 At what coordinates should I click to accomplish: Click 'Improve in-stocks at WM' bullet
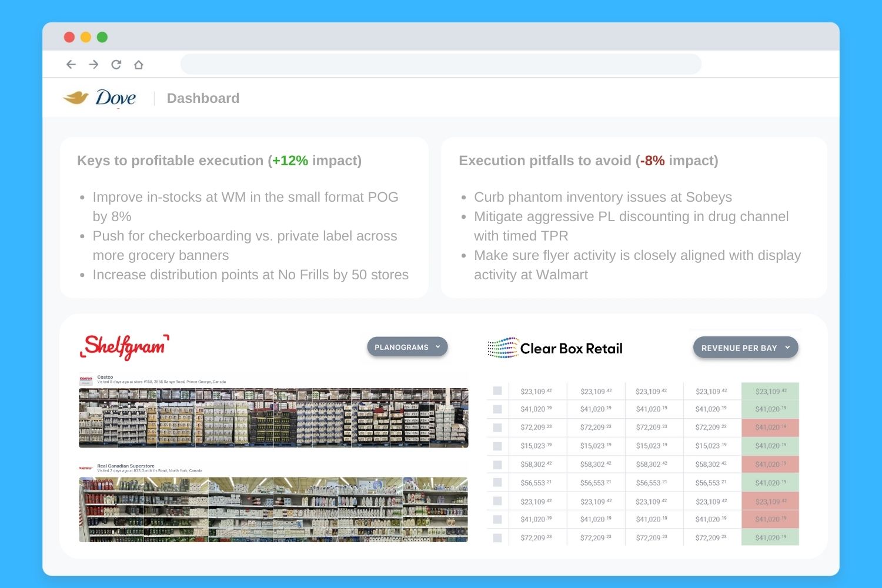[x=245, y=206]
